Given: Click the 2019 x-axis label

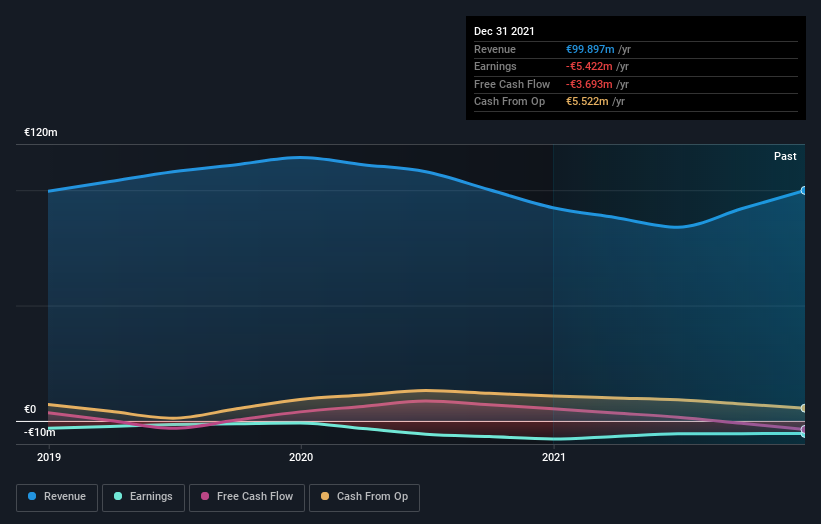Looking at the screenshot, I should pyautogui.click(x=49, y=458).
